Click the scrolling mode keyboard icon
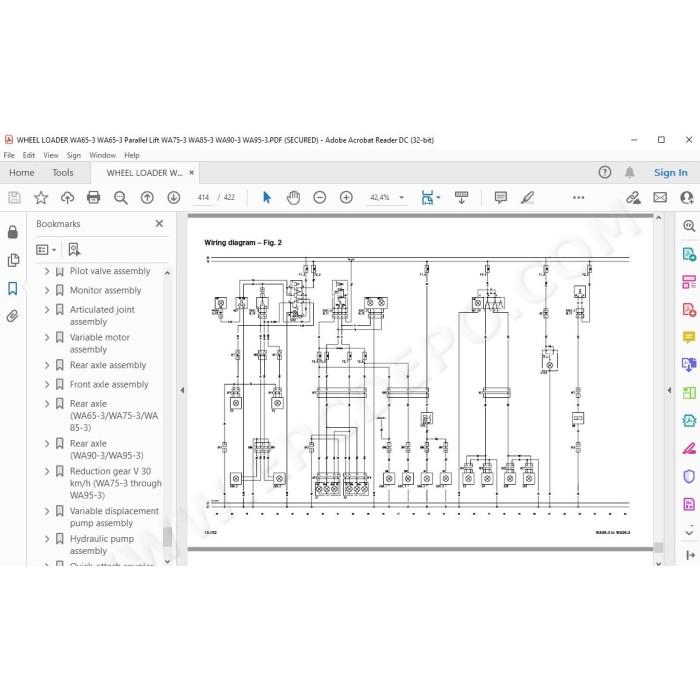700x700 pixels. (461, 197)
